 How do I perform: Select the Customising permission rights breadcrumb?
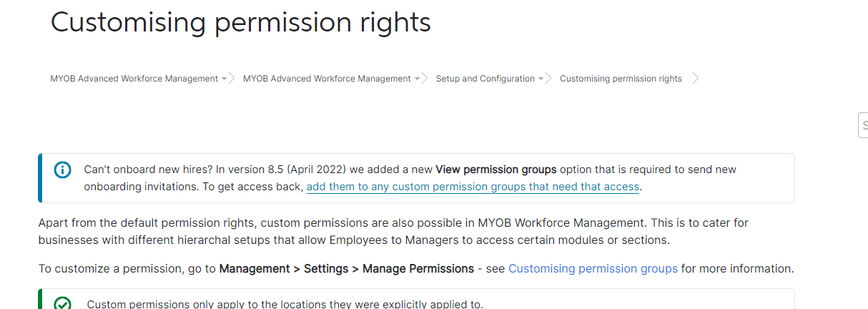point(621,79)
